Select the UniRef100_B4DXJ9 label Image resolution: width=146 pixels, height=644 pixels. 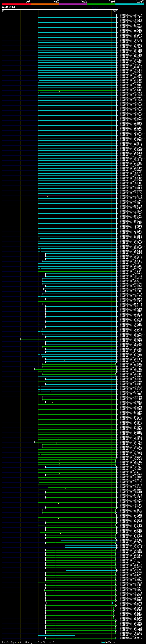tap(131, 548)
